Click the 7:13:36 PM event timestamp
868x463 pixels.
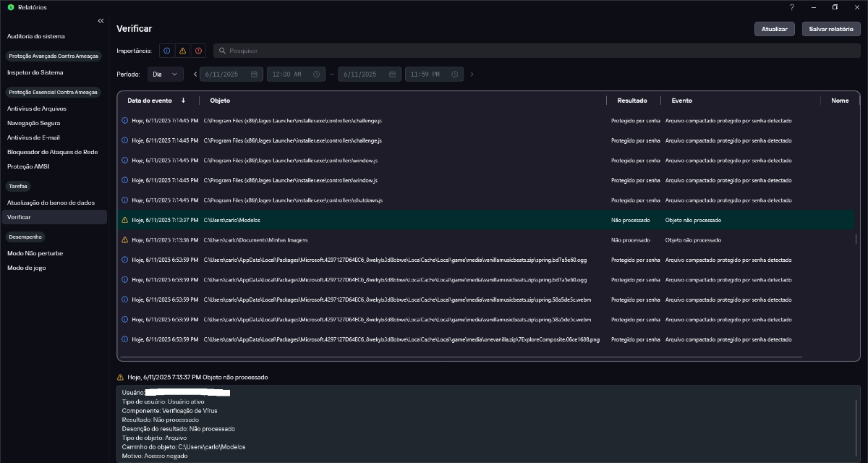[165, 239]
